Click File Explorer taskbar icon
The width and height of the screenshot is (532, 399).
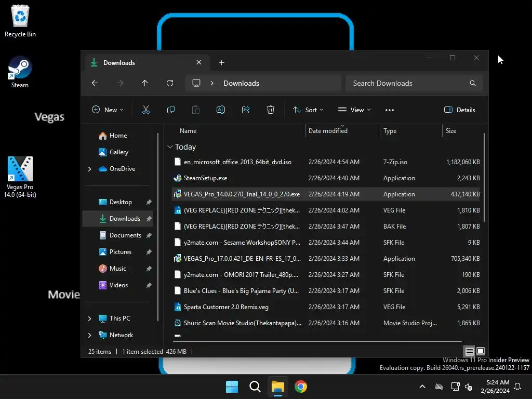point(277,387)
